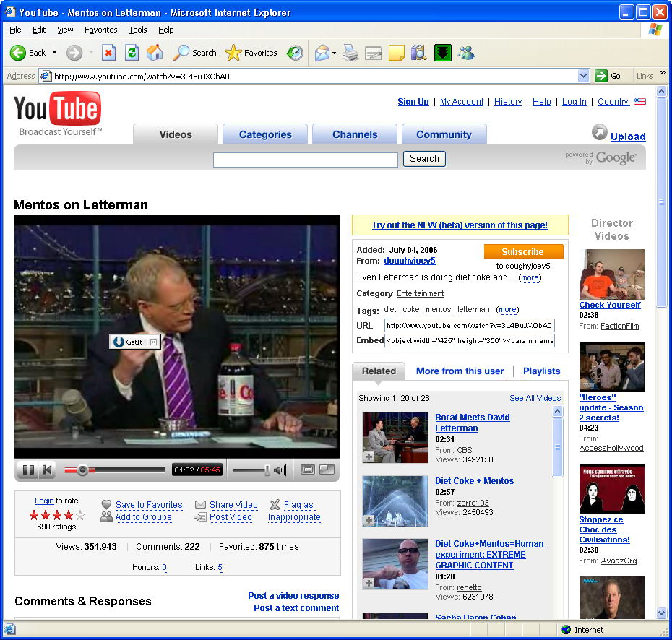Click the IE Forward arrow button
Viewport: 672px width, 640px height.
74,53
